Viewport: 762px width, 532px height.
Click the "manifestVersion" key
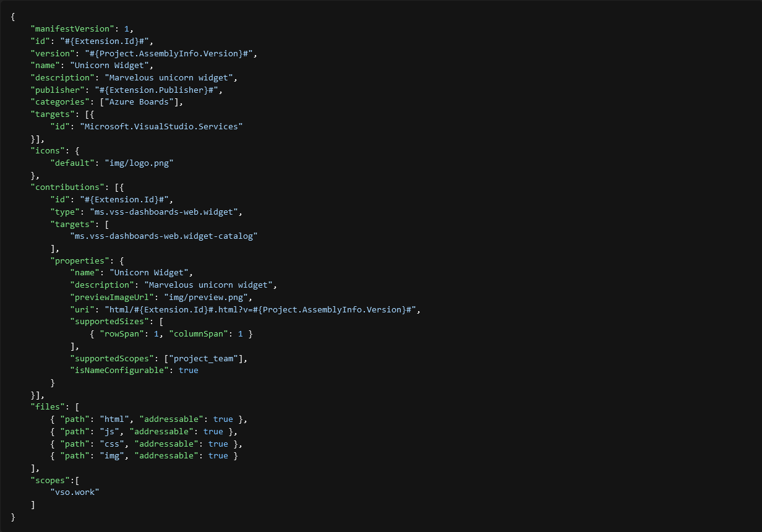coord(70,29)
